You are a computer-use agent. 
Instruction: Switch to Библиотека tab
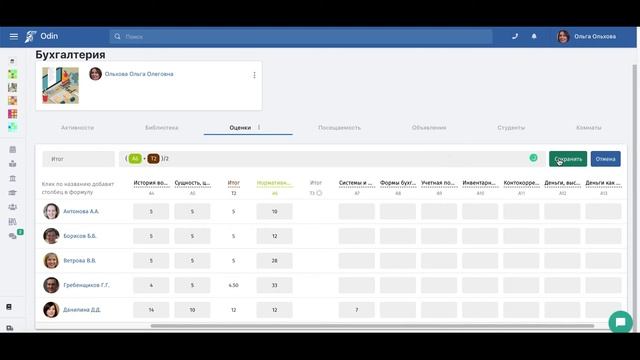tap(162, 128)
